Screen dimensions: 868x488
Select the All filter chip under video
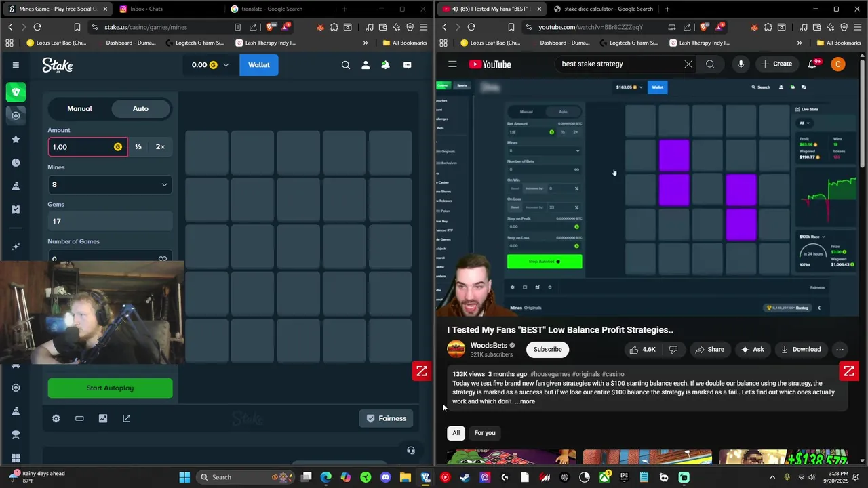pyautogui.click(x=456, y=433)
